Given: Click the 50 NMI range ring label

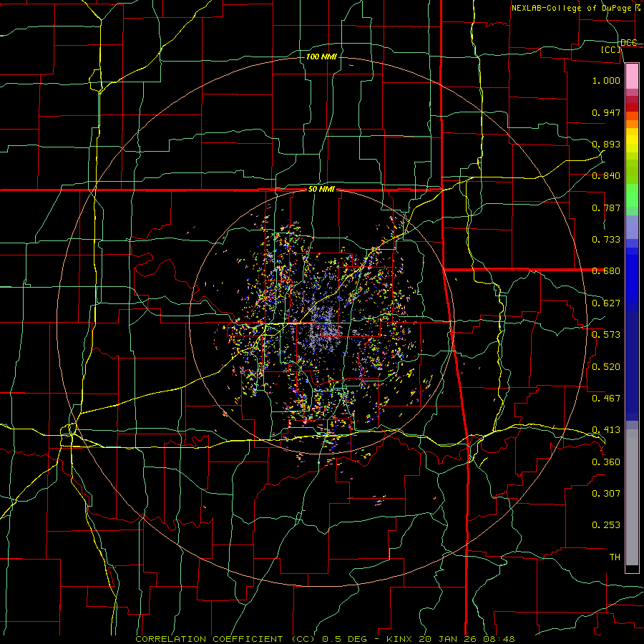Looking at the screenshot, I should pos(321,190).
